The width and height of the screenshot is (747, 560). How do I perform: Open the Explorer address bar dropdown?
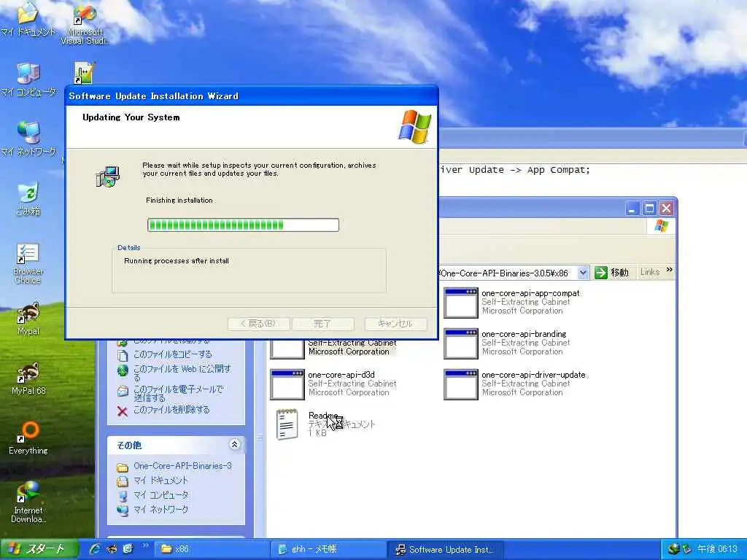(x=583, y=273)
